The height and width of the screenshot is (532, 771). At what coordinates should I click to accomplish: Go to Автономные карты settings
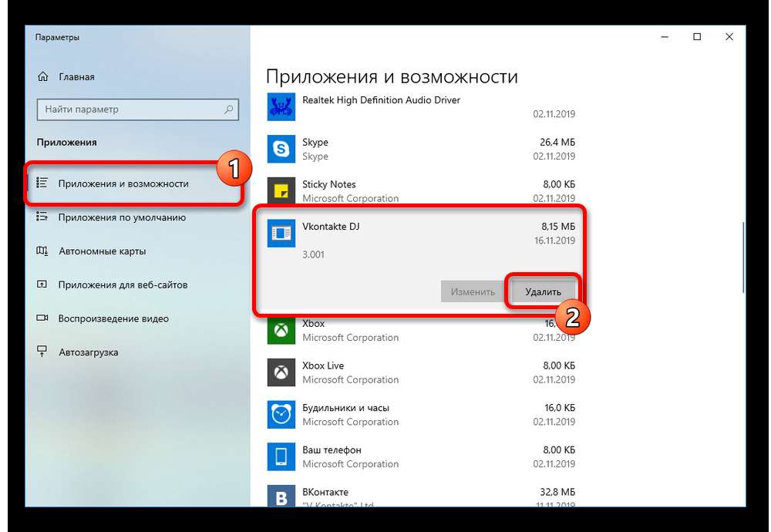coord(102,251)
